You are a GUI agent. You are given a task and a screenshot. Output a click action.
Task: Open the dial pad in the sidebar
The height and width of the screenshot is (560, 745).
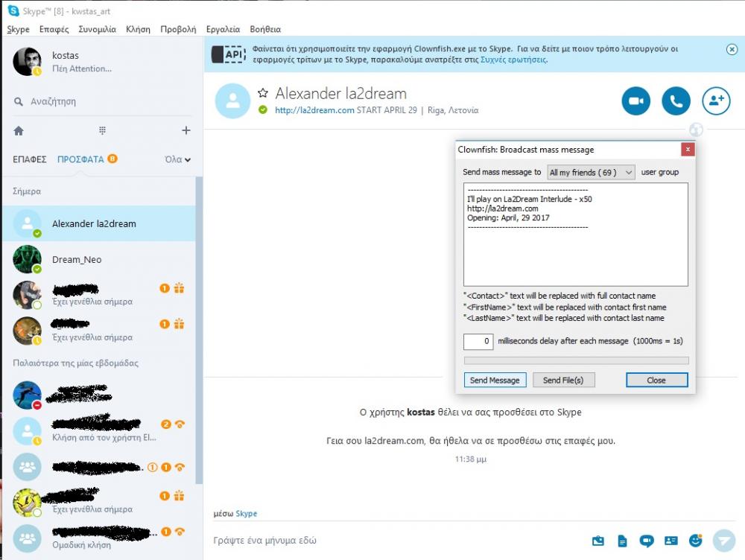tap(102, 130)
